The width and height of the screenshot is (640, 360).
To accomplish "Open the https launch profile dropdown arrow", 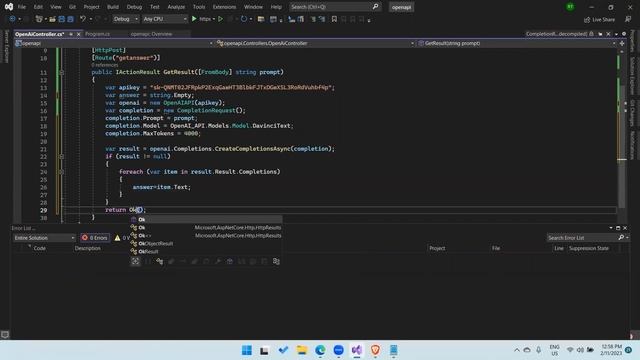I will pyautogui.click(x=213, y=19).
